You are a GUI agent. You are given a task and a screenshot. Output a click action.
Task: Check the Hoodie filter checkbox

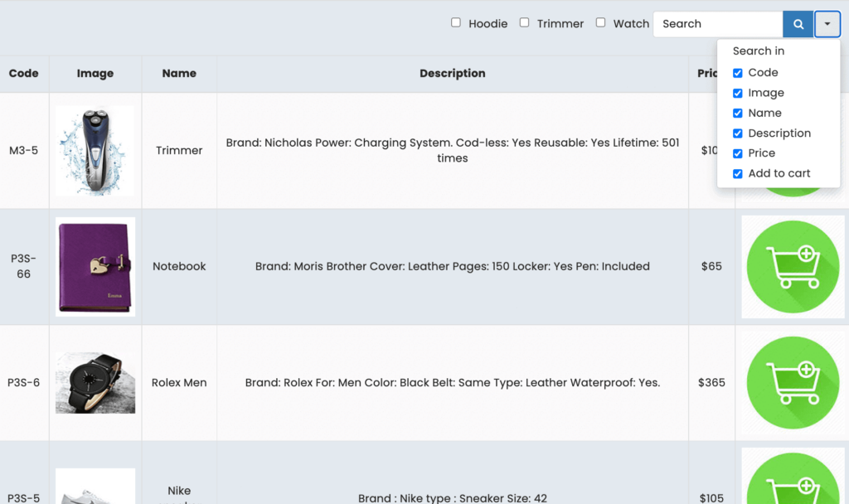point(456,22)
